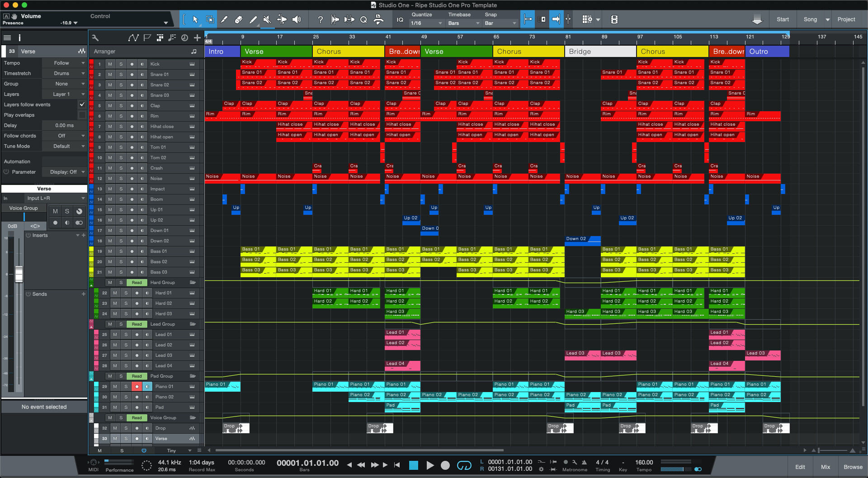The width and height of the screenshot is (868, 478).
Task: Mute the Kick track
Action: 110,64
